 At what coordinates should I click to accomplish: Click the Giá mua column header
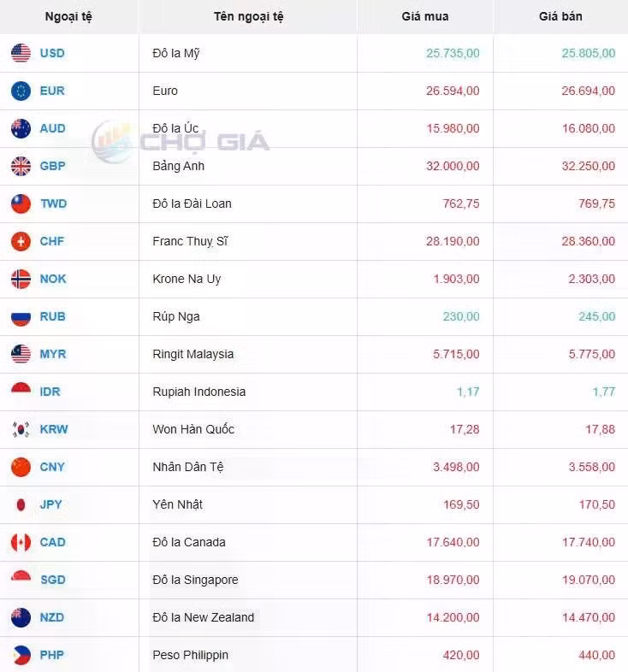(424, 16)
